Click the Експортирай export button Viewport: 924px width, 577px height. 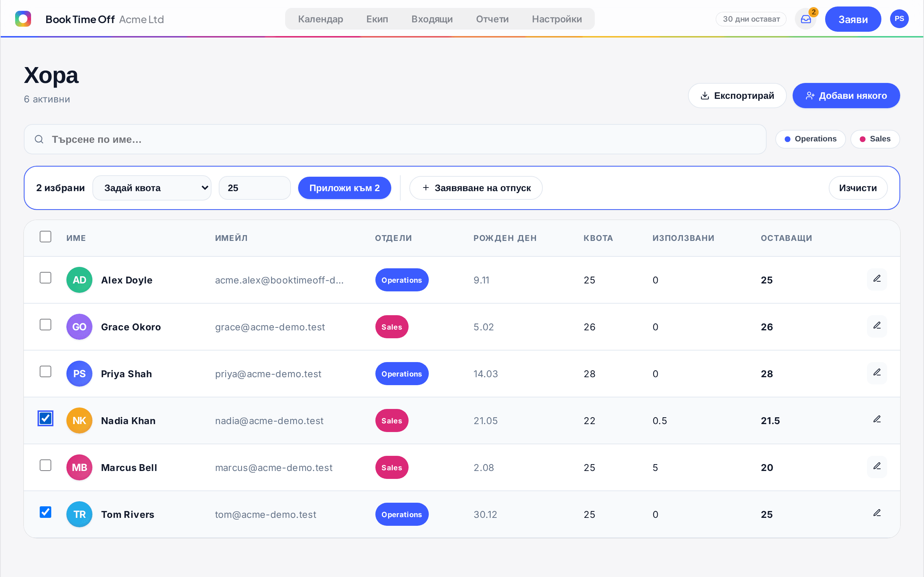pos(737,96)
